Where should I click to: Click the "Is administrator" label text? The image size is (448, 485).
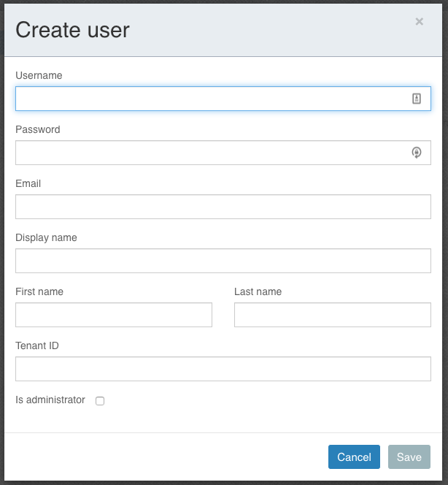click(x=50, y=400)
